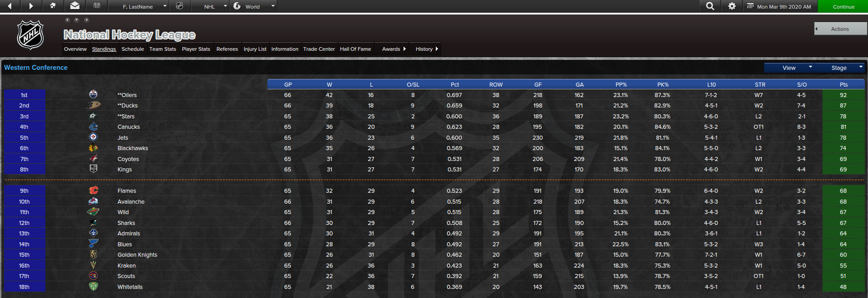The image size is (868, 298).
Task: Switch to the Overview tab
Action: pyautogui.click(x=75, y=49)
